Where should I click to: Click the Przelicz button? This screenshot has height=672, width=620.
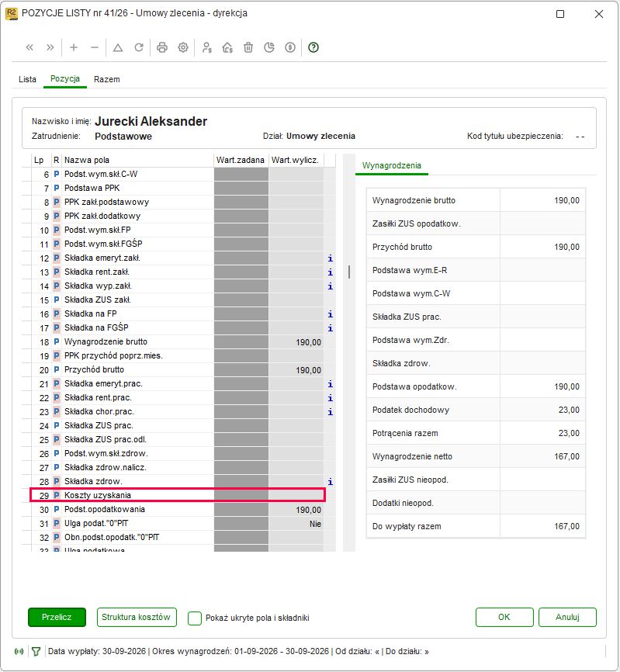pyautogui.click(x=57, y=617)
